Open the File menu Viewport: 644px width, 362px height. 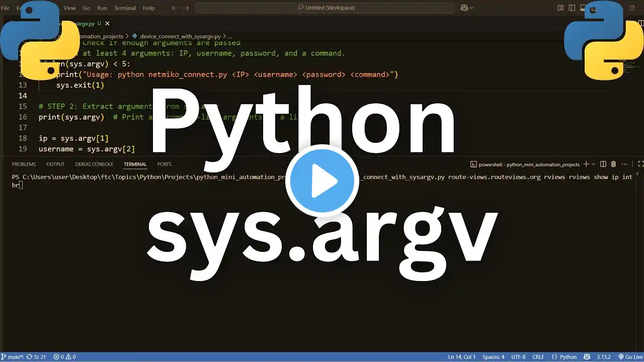coord(5,8)
